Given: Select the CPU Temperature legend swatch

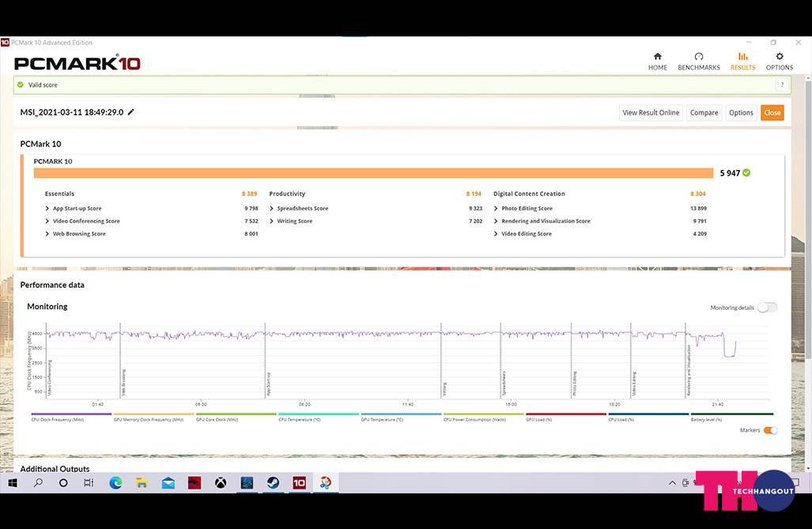Looking at the screenshot, I should click(x=319, y=414).
